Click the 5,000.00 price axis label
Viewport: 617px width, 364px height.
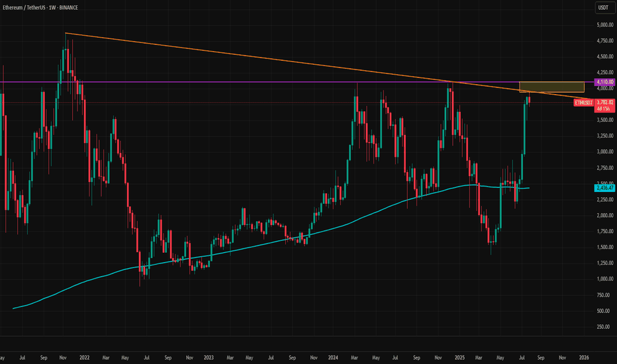tap(605, 24)
